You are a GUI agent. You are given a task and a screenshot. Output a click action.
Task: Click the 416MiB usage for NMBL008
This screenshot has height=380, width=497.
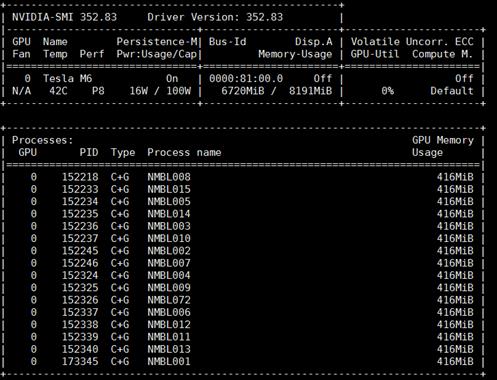(455, 177)
